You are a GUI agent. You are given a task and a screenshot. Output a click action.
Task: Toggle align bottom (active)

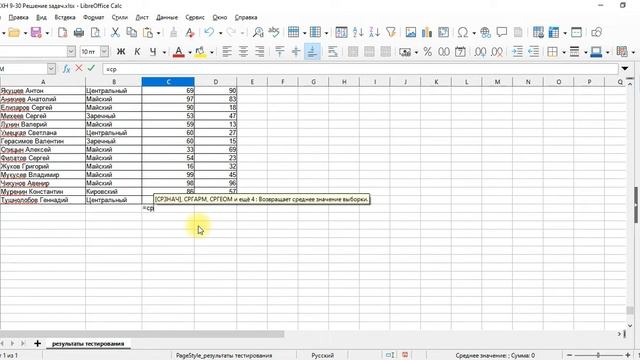(312, 51)
